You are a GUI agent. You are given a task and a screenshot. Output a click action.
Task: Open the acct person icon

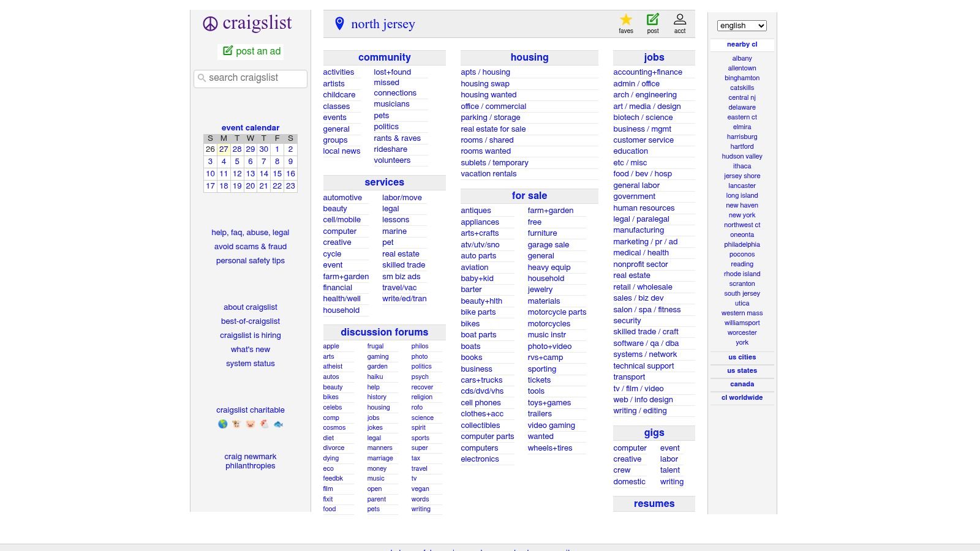[680, 20]
